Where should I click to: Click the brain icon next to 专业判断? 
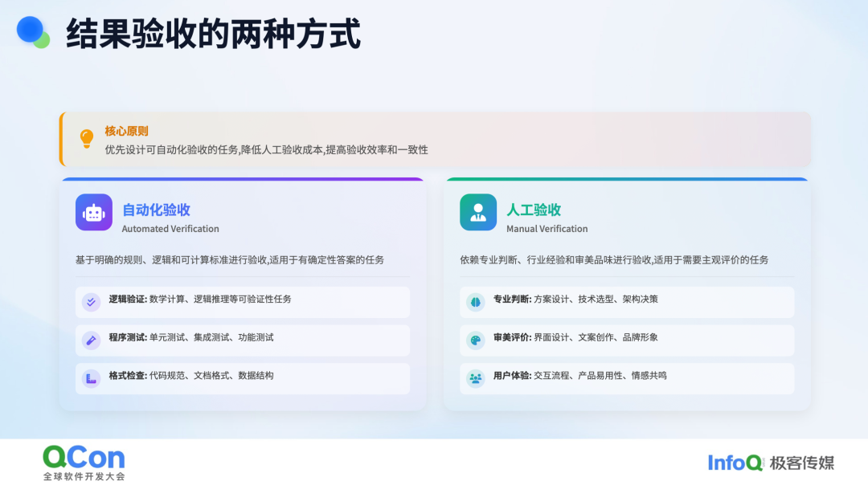[476, 302]
